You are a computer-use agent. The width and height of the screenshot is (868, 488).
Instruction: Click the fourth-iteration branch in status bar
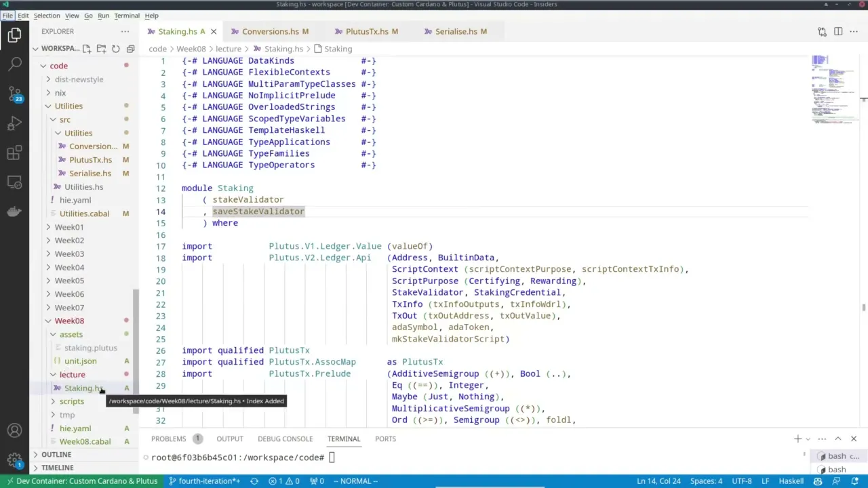[204, 481]
